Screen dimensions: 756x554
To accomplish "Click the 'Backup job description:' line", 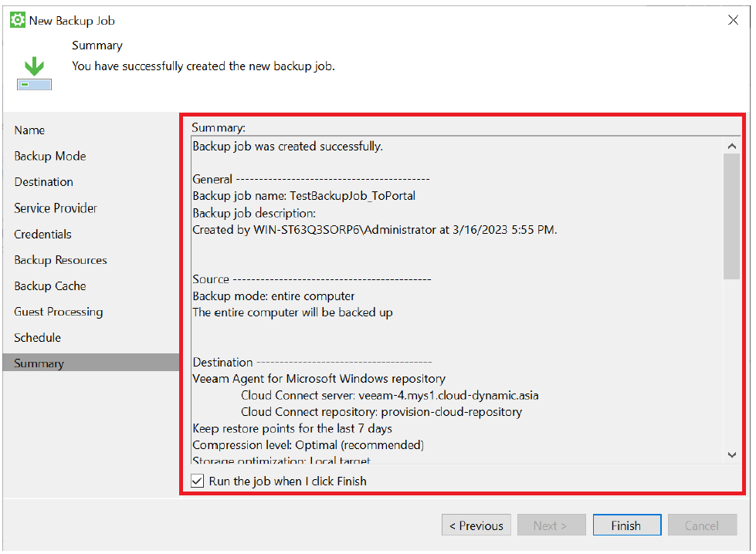I will pyautogui.click(x=254, y=213).
